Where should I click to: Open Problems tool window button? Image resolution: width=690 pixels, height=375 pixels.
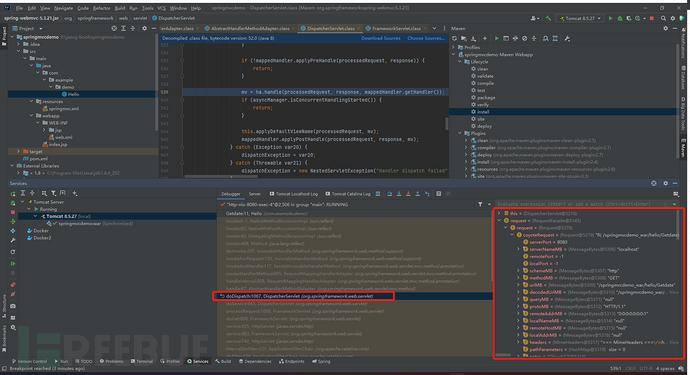pos(112,361)
